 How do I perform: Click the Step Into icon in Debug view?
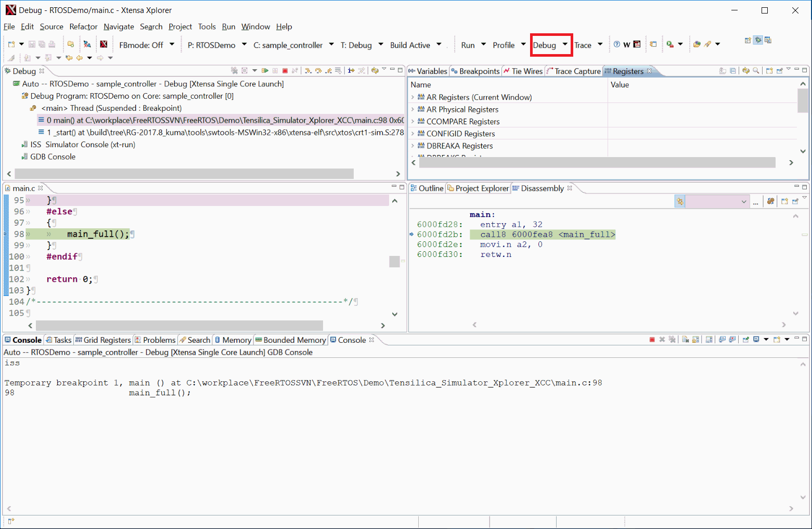(x=308, y=70)
